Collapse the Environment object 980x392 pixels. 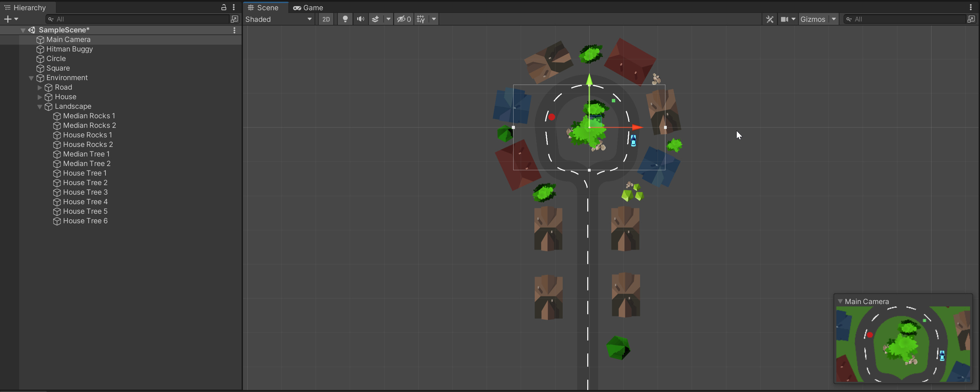[31, 78]
